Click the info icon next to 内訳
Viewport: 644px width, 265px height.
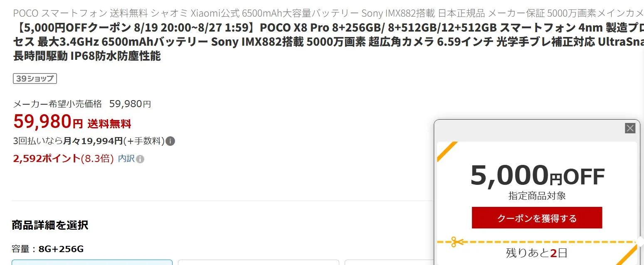click(141, 159)
